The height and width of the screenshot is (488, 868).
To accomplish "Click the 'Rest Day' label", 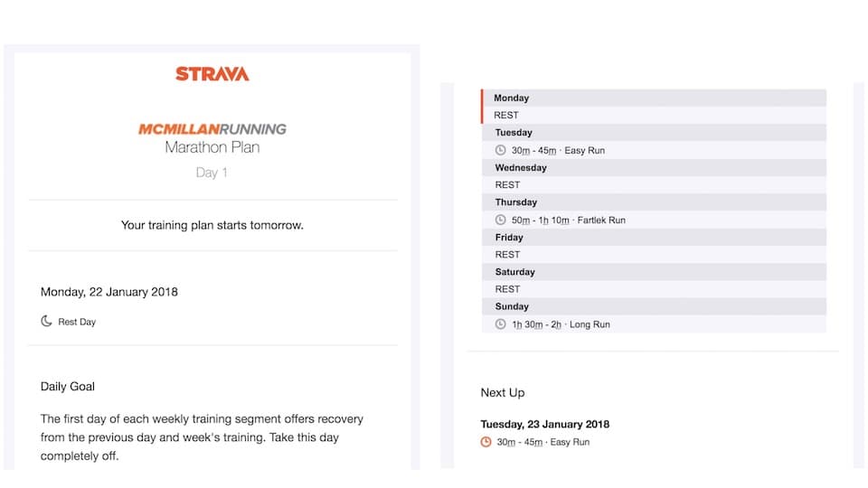I will [x=77, y=322].
